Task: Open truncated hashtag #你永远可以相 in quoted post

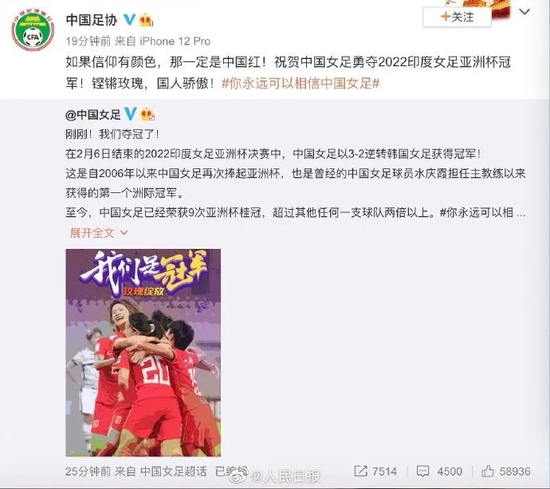Action: (x=482, y=213)
